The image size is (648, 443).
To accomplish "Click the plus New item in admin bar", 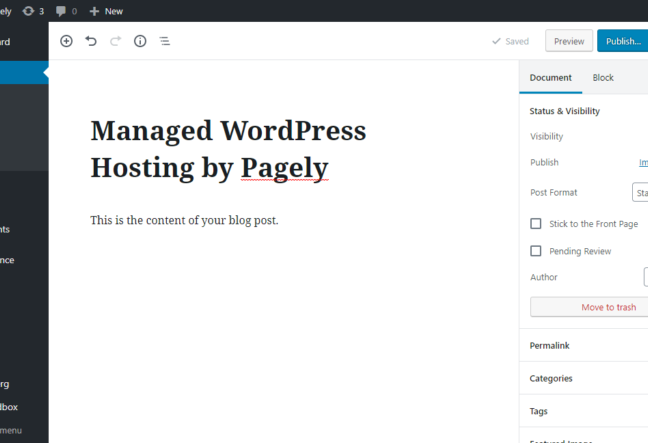I will pos(106,11).
